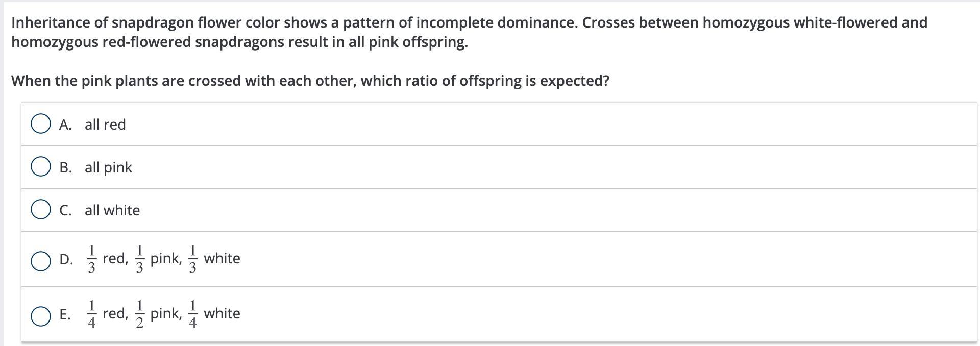
Task: Click the "all white" answer text
Action: [112, 210]
